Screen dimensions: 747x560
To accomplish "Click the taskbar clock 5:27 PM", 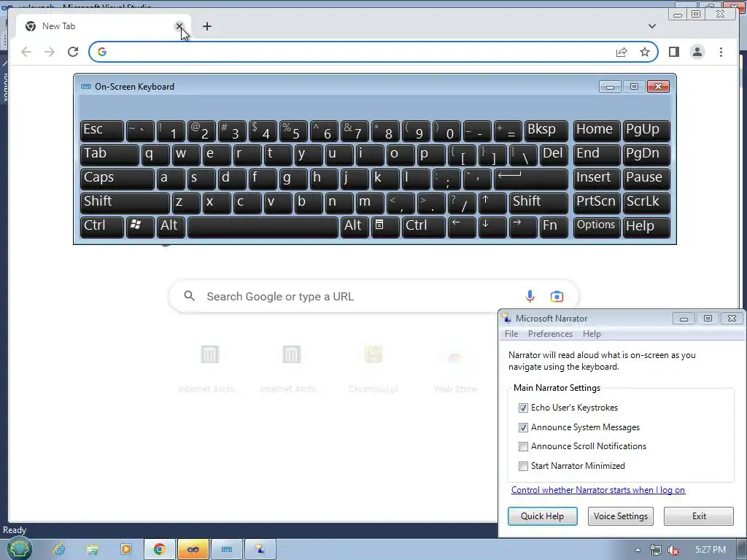I will point(711,550).
